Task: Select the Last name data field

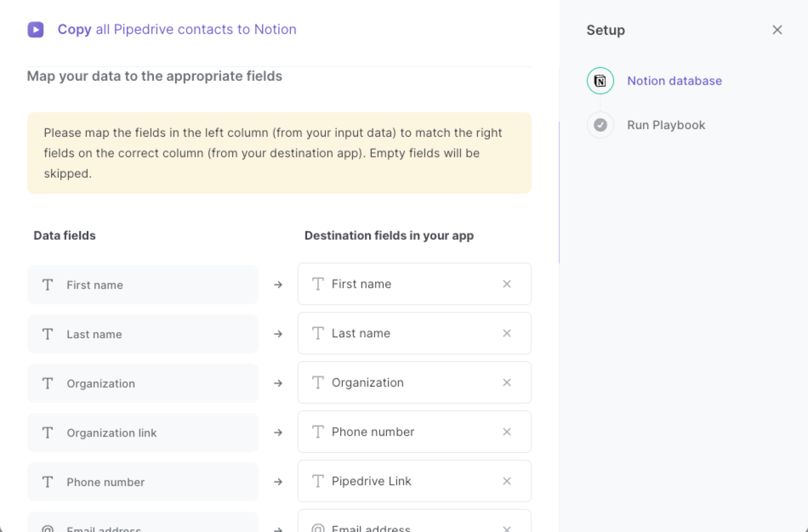Action: click(143, 334)
